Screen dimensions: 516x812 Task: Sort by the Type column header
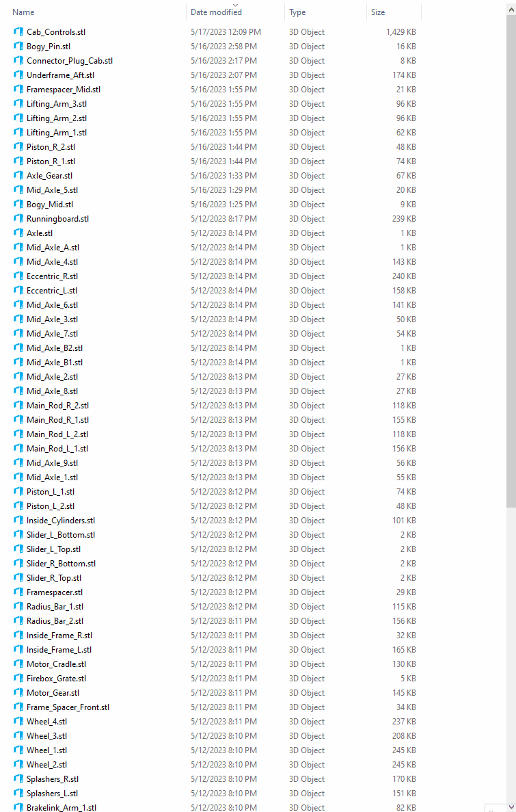pyautogui.click(x=297, y=12)
